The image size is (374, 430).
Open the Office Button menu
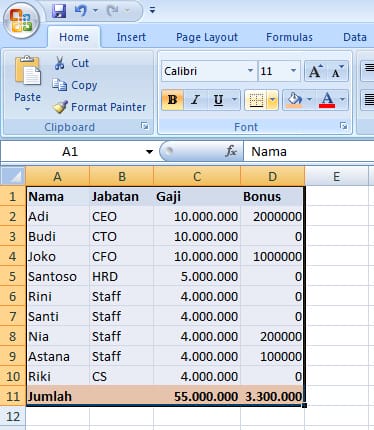(21, 21)
